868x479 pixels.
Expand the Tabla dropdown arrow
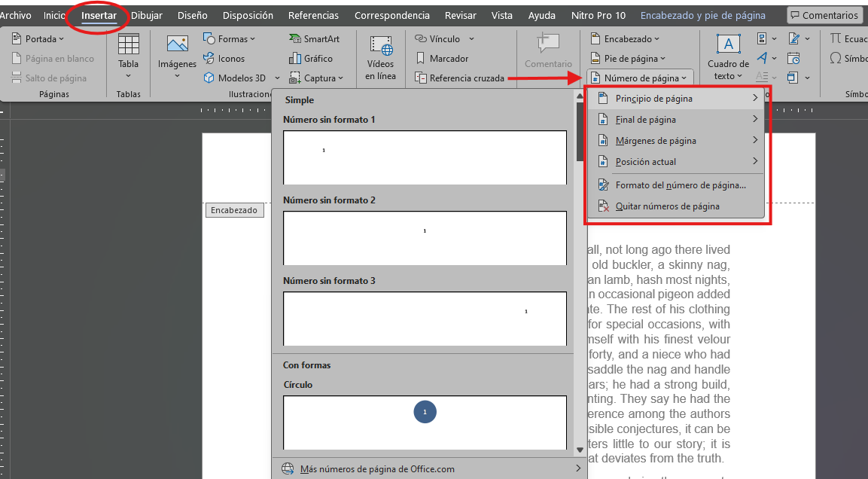[129, 76]
